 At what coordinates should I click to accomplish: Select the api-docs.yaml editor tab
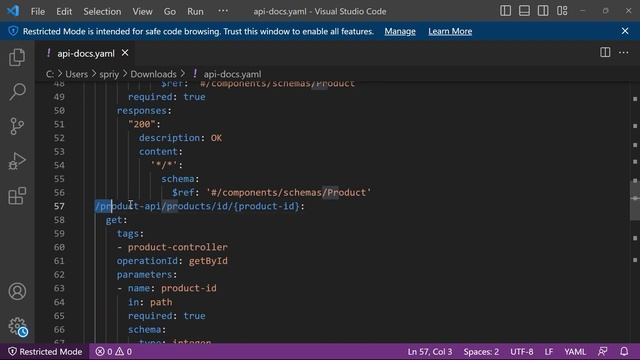pos(86,53)
